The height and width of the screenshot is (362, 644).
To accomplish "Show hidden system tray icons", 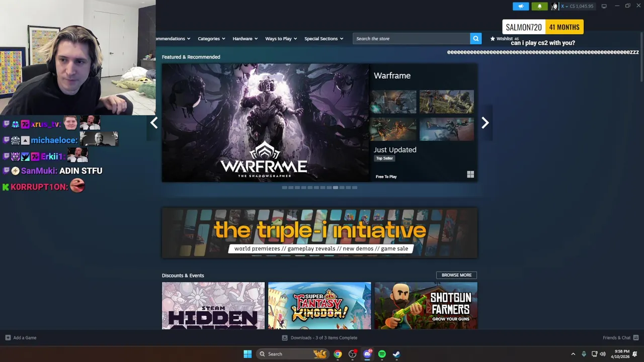I will coord(573,354).
